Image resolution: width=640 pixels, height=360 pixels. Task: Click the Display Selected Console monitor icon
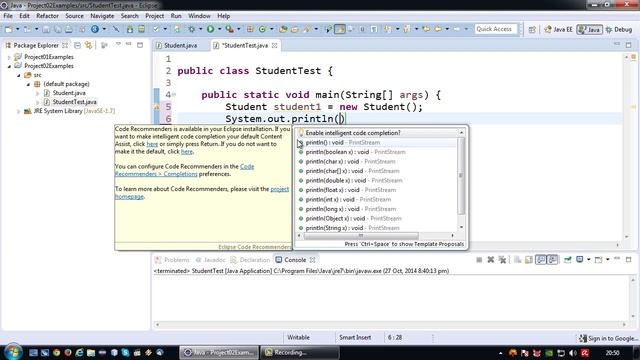[x=580, y=260]
